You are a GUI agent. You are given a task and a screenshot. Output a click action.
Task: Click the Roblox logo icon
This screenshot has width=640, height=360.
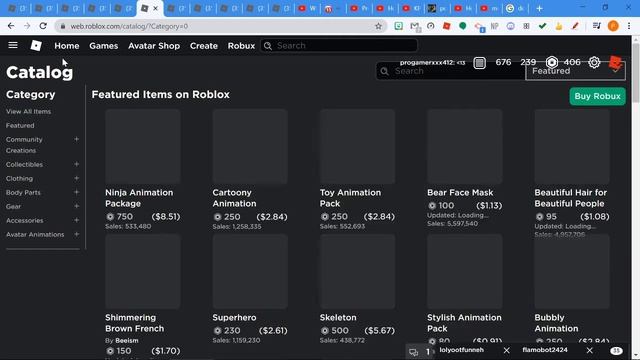[36, 45]
